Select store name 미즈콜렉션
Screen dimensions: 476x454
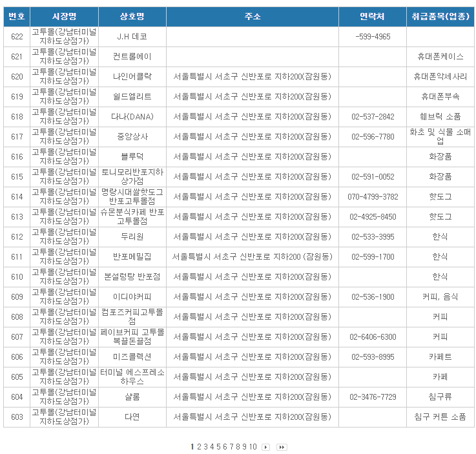point(132,357)
